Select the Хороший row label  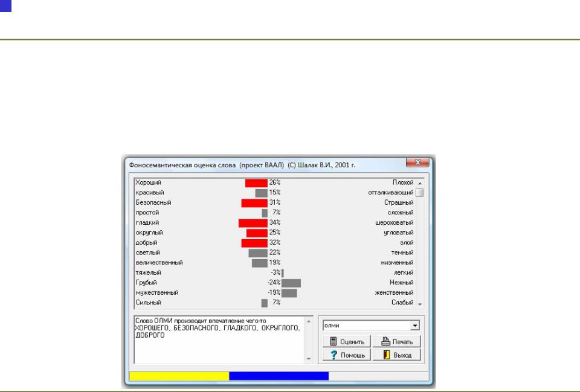(x=149, y=182)
